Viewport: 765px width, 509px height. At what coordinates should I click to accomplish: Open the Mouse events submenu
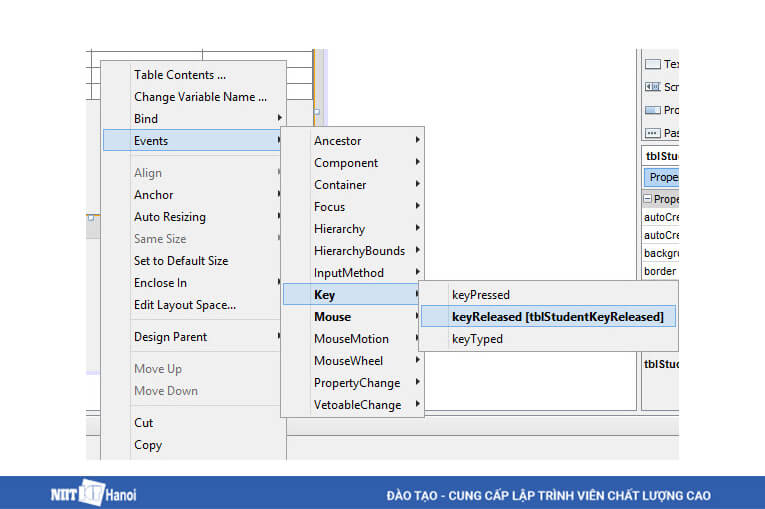point(351,316)
